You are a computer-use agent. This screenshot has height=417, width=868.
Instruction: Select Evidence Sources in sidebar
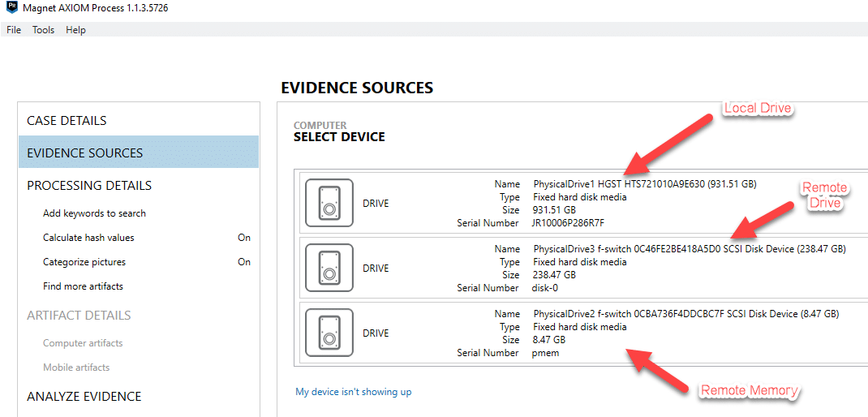[139, 153]
